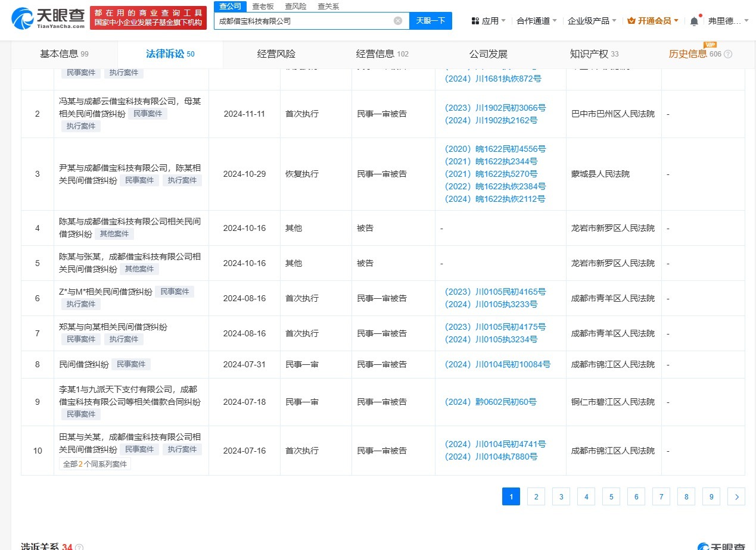This screenshot has height=550, width=756.
Task: Open the 弗里德 account dropdown
Action: (724, 20)
